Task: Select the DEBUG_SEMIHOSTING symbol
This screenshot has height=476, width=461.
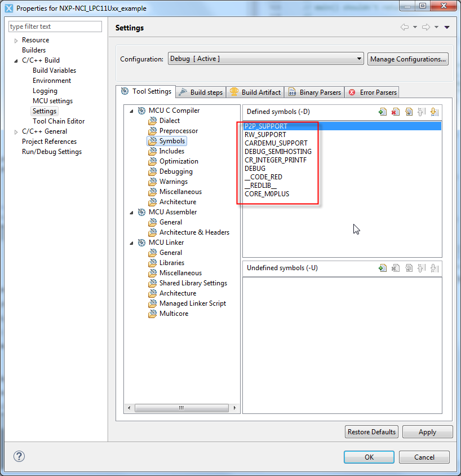Action: (278, 152)
